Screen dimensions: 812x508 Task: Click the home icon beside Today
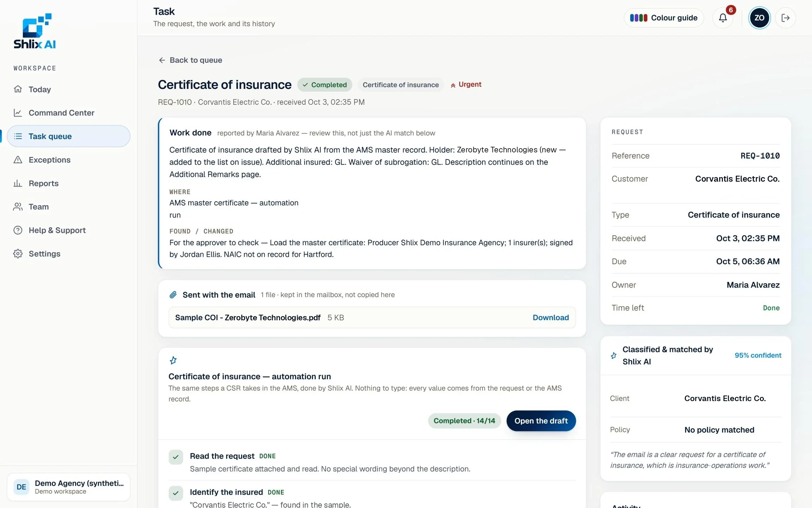pos(18,89)
